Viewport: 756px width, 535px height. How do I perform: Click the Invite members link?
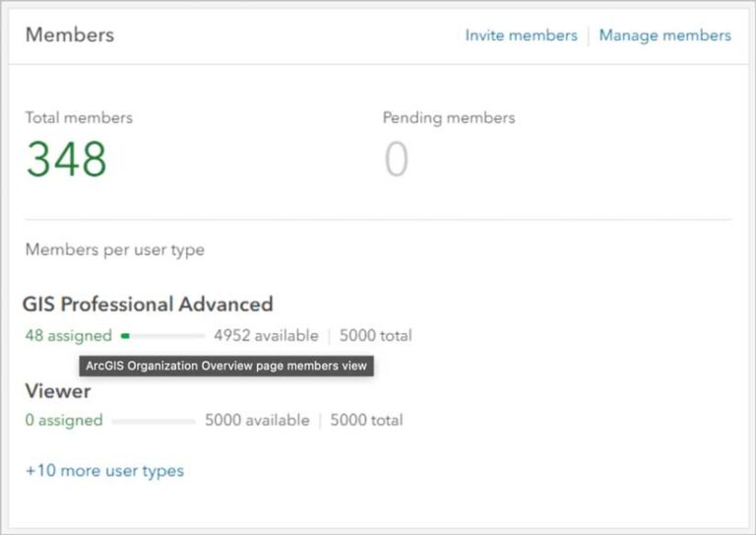(x=521, y=35)
